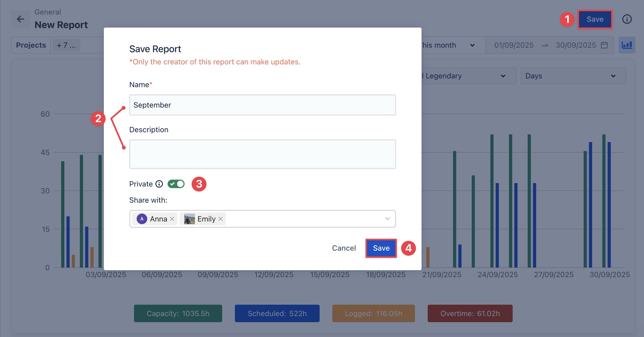
Task: Click the bar chart view icon
Action: (x=627, y=45)
